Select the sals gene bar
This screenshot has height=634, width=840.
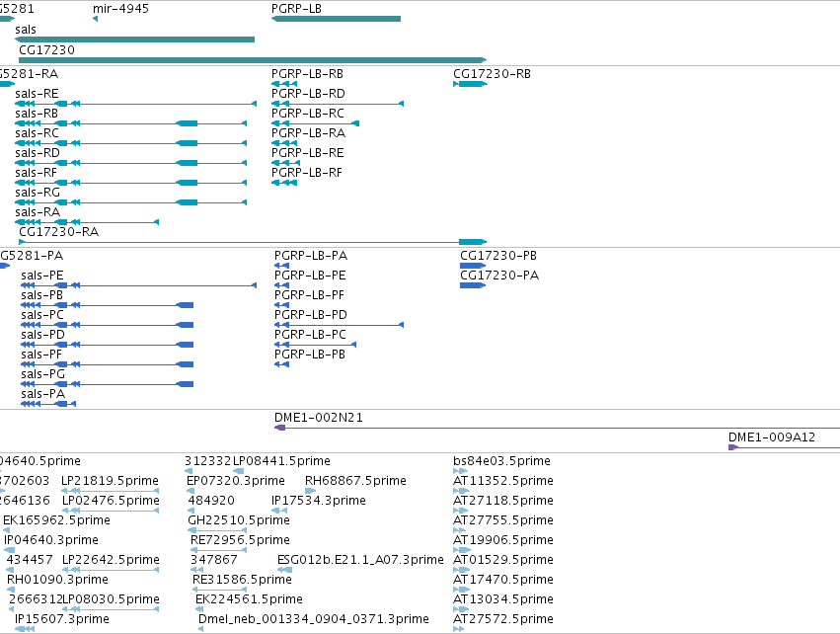(x=135, y=40)
